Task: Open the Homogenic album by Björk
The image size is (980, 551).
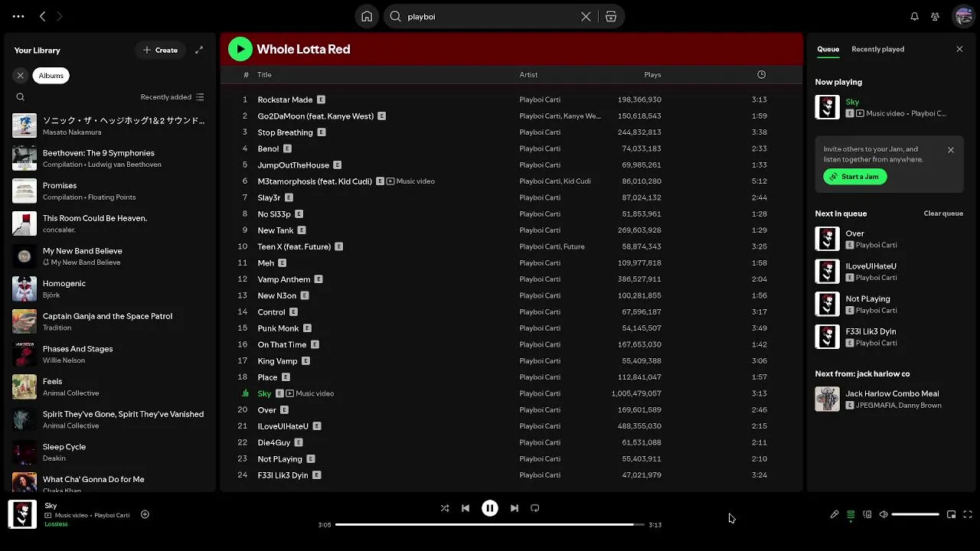Action: point(109,289)
